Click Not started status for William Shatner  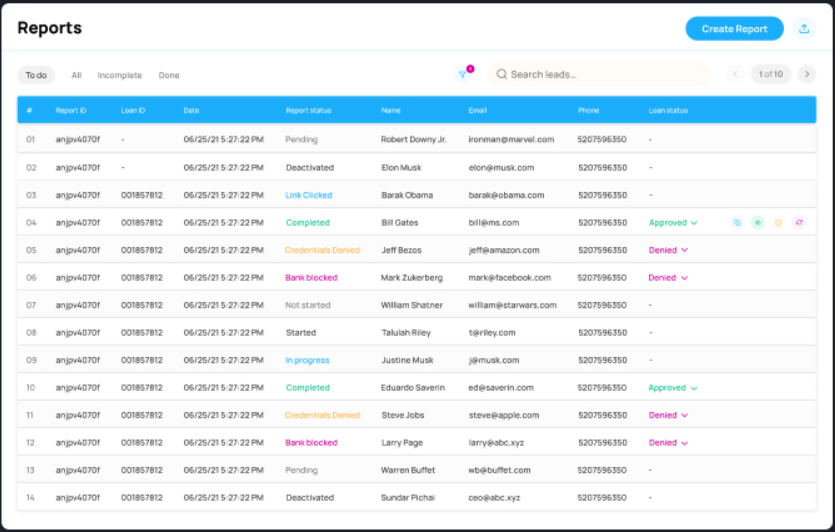tap(308, 305)
